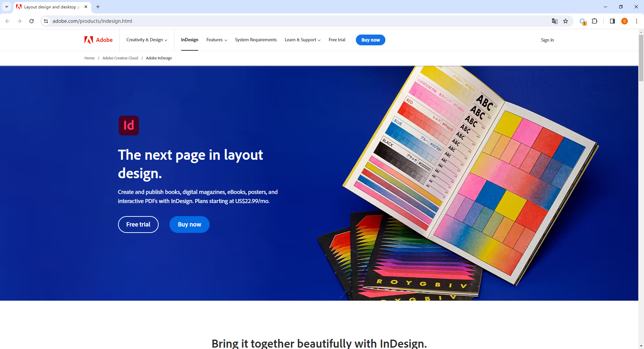Expand Learn & Support dropdown
The height and width of the screenshot is (349, 644).
pyautogui.click(x=303, y=40)
